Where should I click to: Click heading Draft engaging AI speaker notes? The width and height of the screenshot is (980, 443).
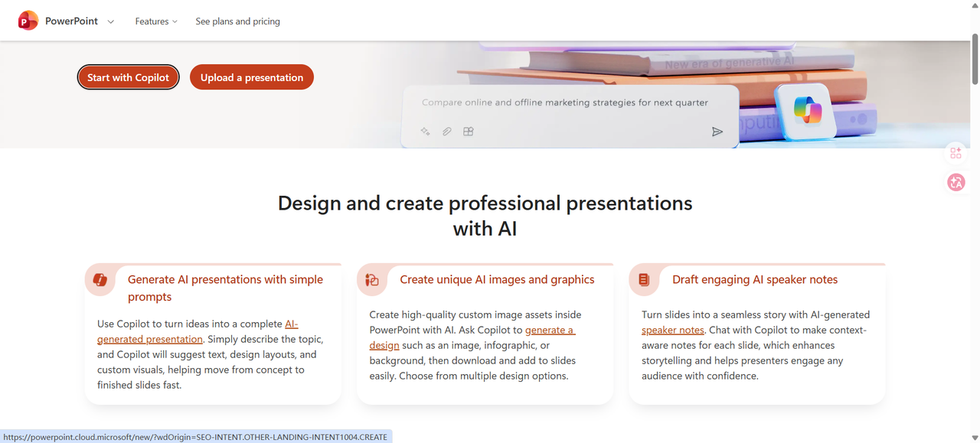click(755, 279)
